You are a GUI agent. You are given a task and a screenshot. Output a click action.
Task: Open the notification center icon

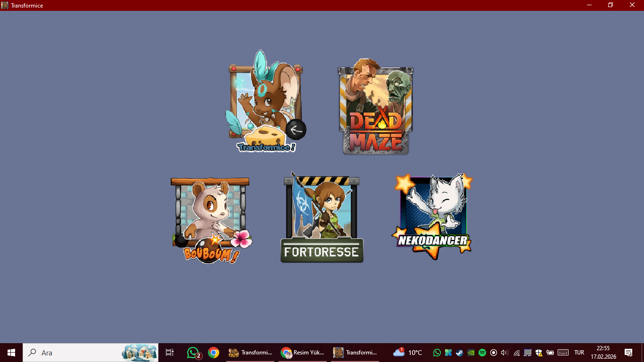point(628,353)
